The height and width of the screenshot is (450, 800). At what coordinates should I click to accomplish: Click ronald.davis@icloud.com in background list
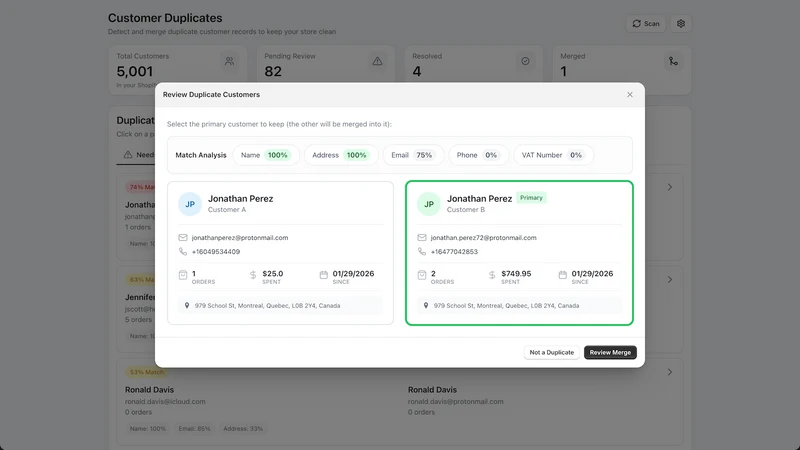tap(165, 402)
